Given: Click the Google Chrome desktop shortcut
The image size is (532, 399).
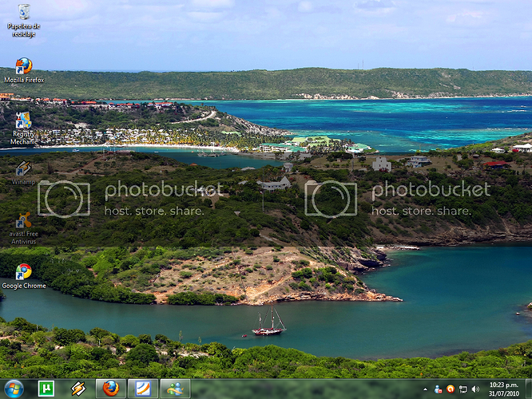Looking at the screenshot, I should tap(23, 272).
